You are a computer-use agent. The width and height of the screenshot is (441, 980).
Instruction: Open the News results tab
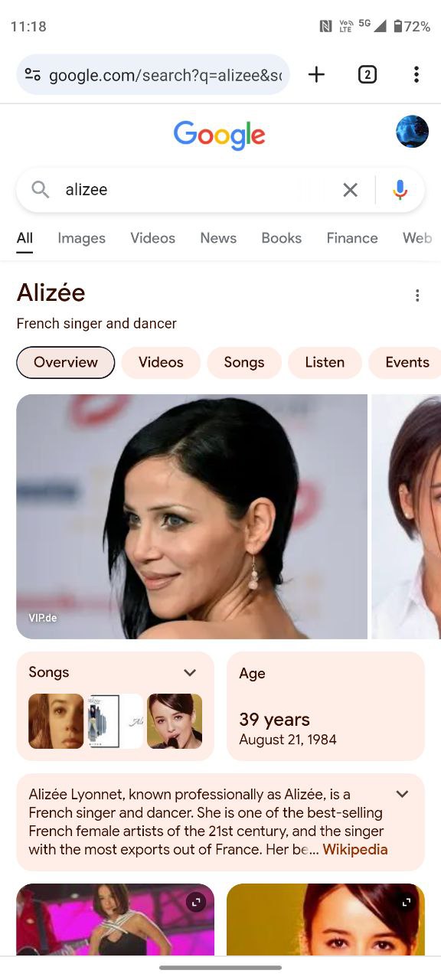[x=218, y=238]
